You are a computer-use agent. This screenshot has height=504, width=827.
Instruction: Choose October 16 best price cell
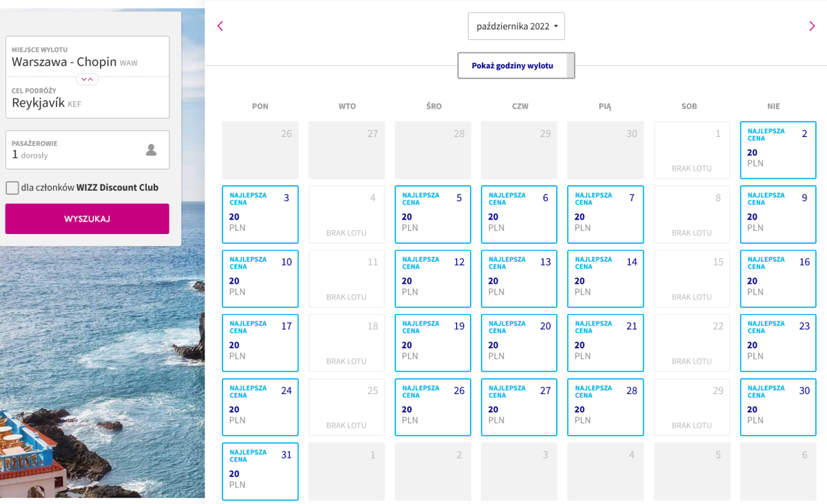[778, 278]
